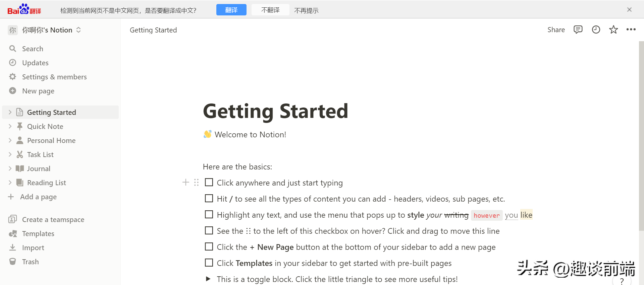Click the Personal Home person icon
The width and height of the screenshot is (644, 285).
(20, 140)
